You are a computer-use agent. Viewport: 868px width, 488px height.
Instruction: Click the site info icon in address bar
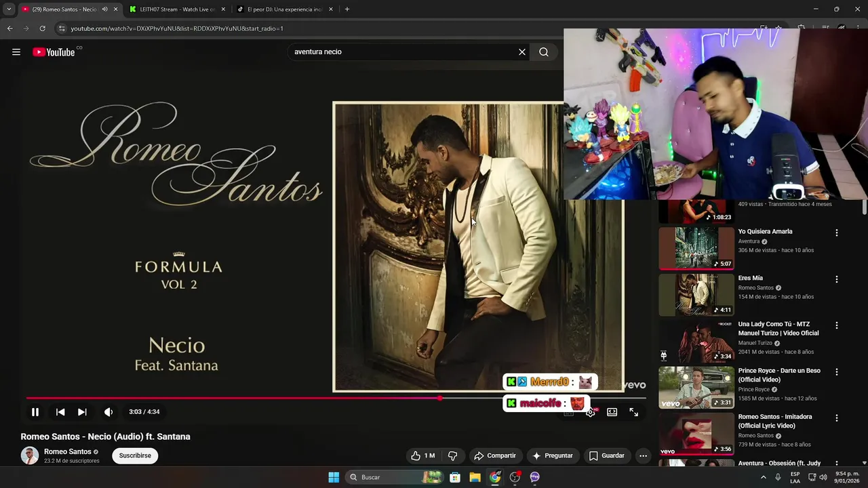click(62, 28)
